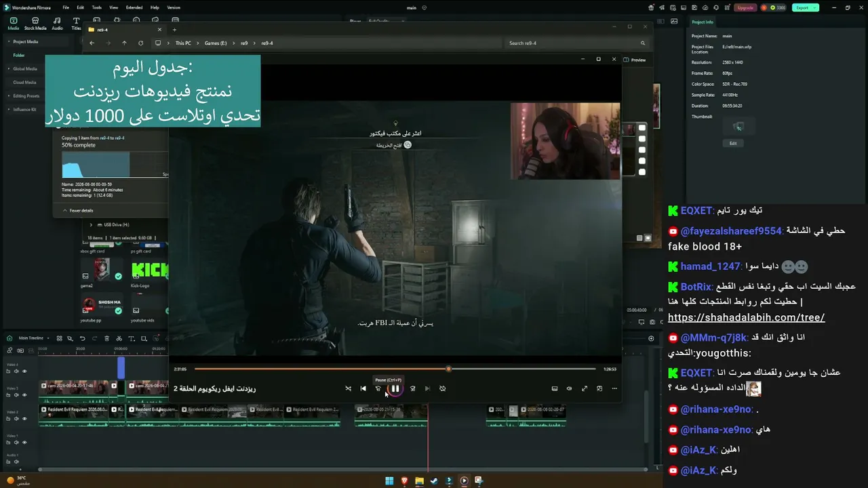Open the Project Info tab

(703, 22)
